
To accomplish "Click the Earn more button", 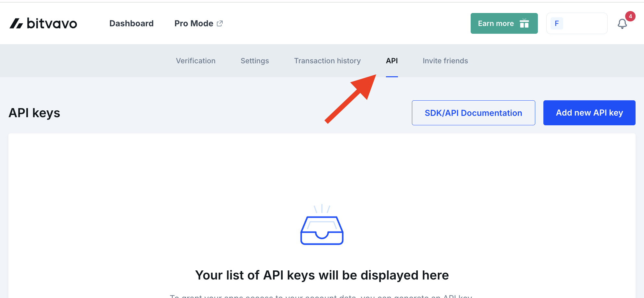I will (504, 23).
